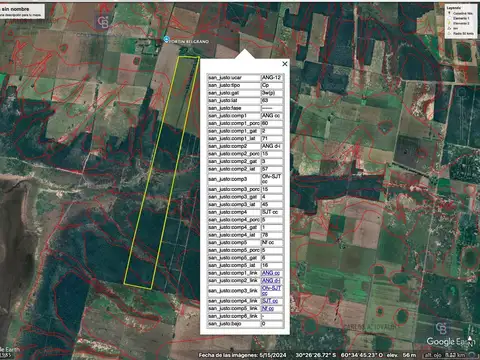The image size is (480, 360).
Task: Close the parcel info balloon
Action: point(285,64)
